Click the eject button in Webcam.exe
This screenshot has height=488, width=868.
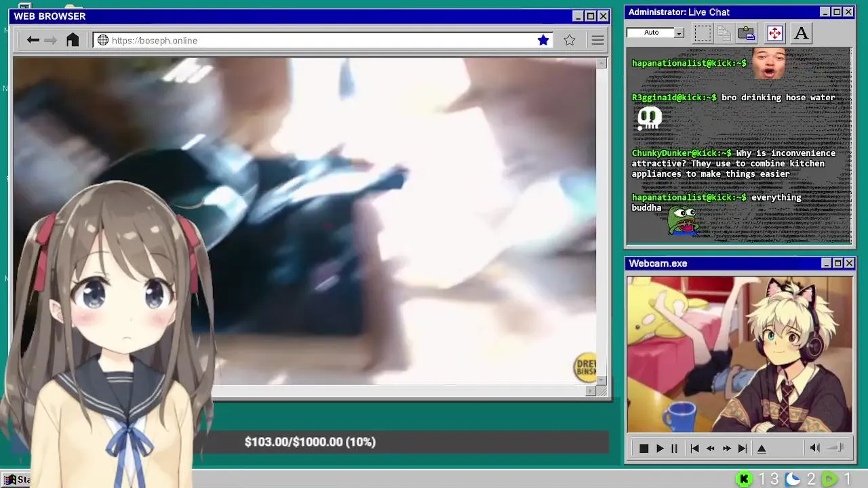(762, 448)
